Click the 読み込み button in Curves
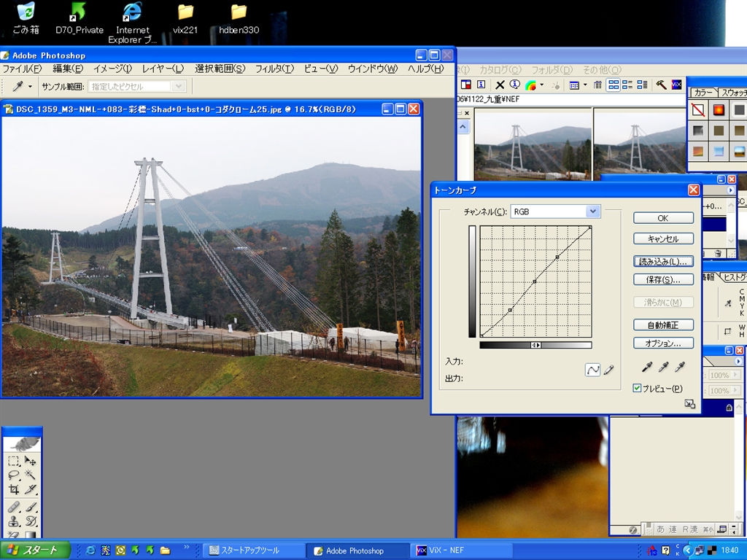The width and height of the screenshot is (747, 560). (x=663, y=261)
